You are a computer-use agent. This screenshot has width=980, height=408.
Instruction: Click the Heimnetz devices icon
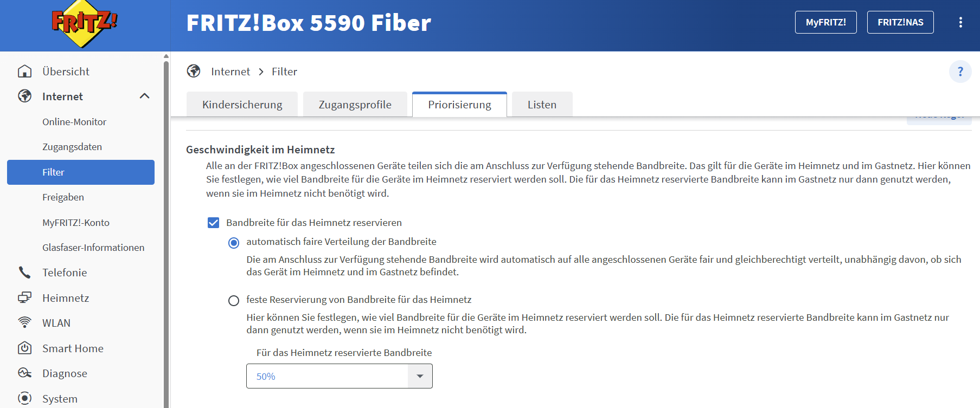pyautogui.click(x=25, y=298)
